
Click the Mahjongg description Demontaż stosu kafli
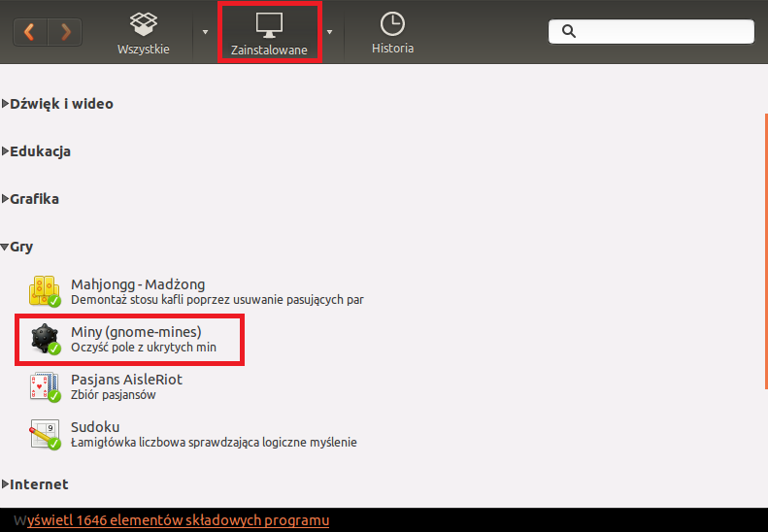tap(217, 300)
